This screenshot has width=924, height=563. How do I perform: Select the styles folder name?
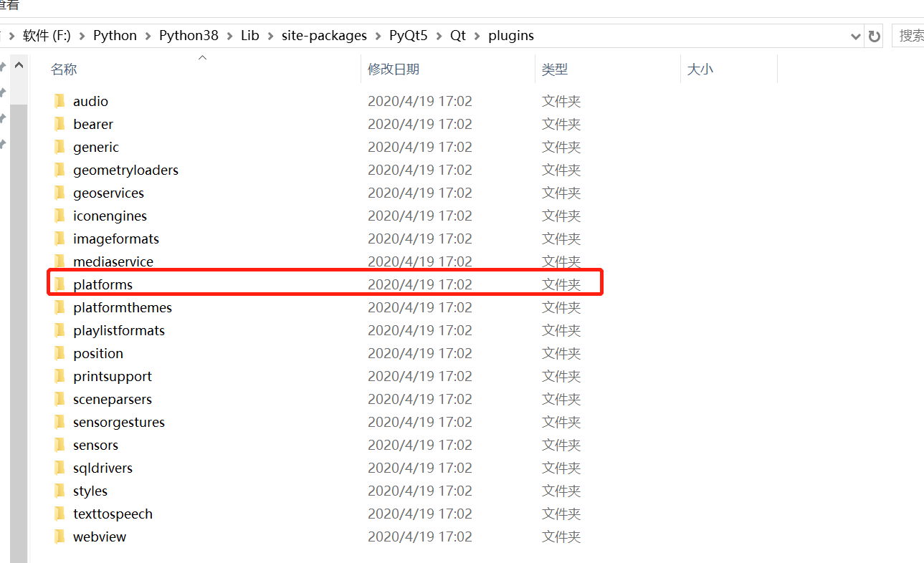90,491
